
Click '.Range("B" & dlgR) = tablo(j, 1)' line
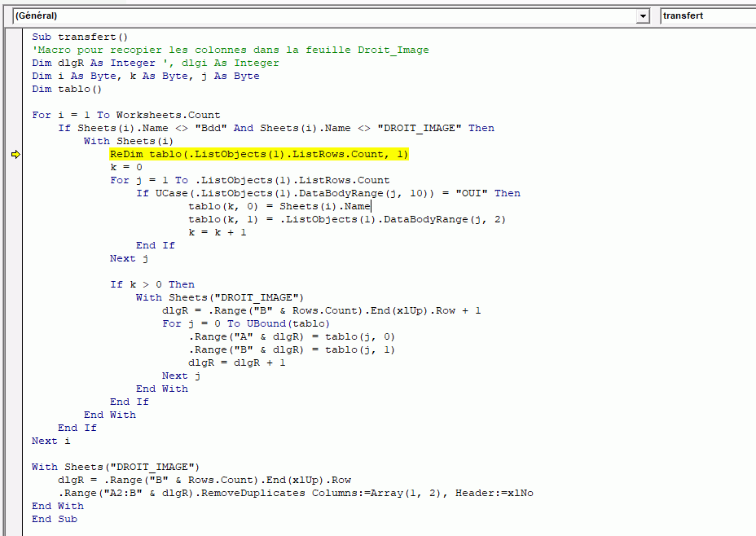pos(292,349)
